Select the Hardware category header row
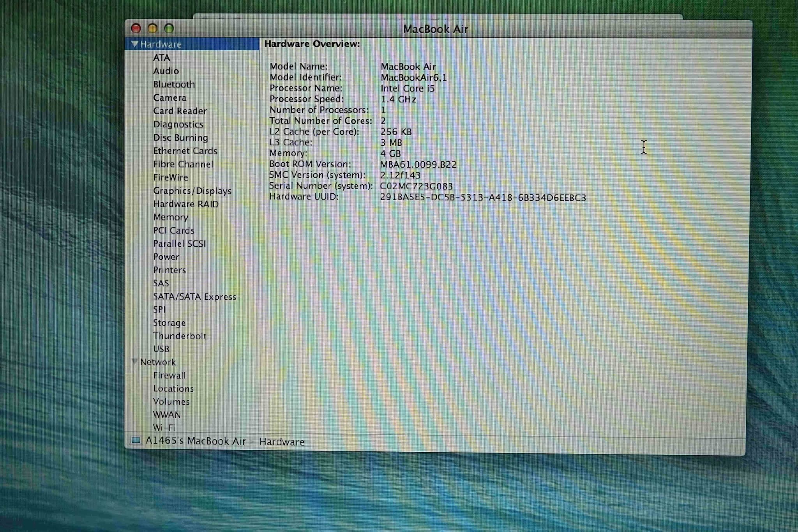This screenshot has height=532, width=798. 192,44
